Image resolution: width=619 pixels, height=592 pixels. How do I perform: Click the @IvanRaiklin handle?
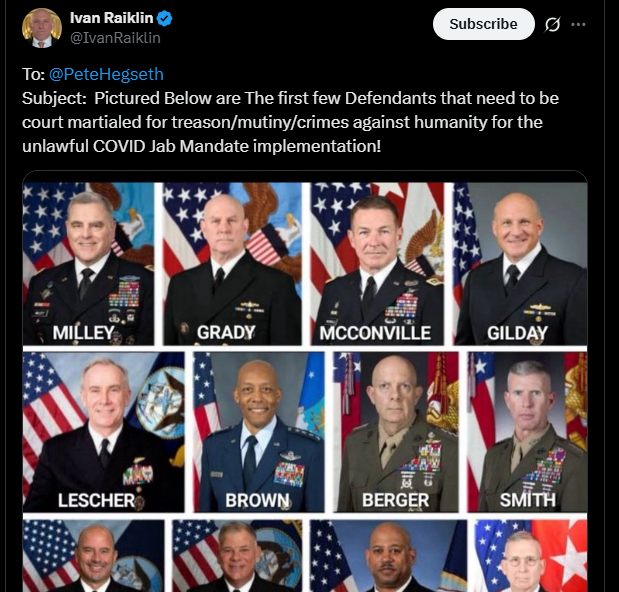[x=115, y=38]
